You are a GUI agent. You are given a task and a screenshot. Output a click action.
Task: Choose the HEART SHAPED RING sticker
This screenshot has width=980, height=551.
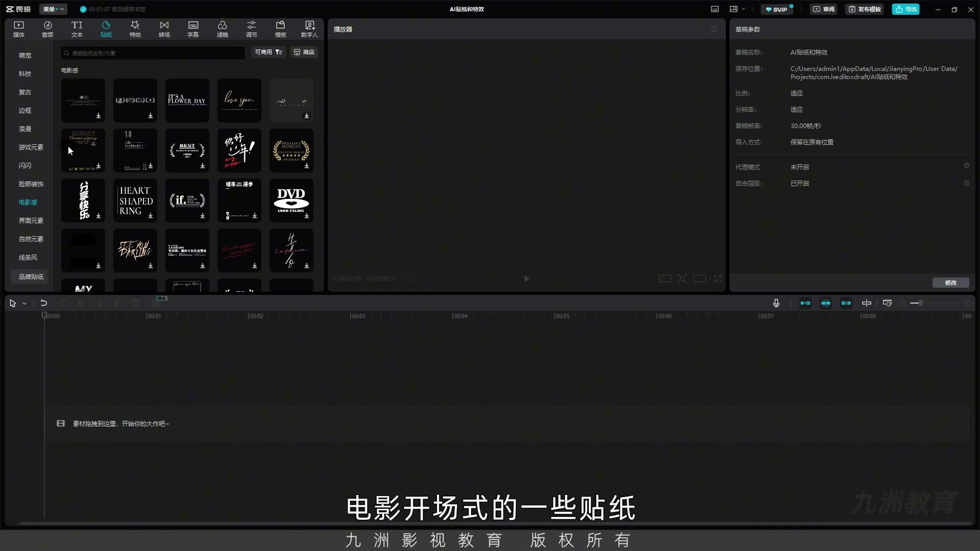click(x=135, y=200)
